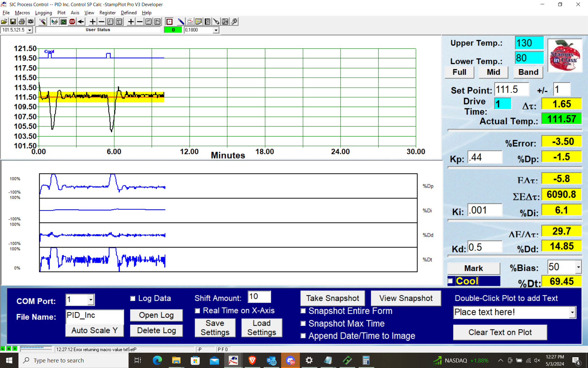Viewport: 588px width, 368px height.
Task: Toggle the plotting enabled scope icon
Action: 63,21
